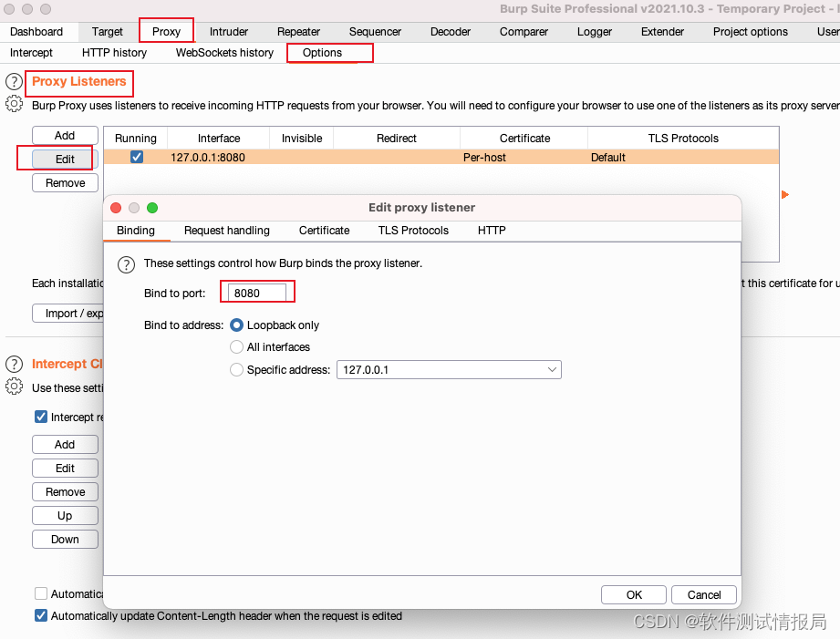The image size is (840, 639).
Task: Open the Repeater tab
Action: tap(298, 32)
